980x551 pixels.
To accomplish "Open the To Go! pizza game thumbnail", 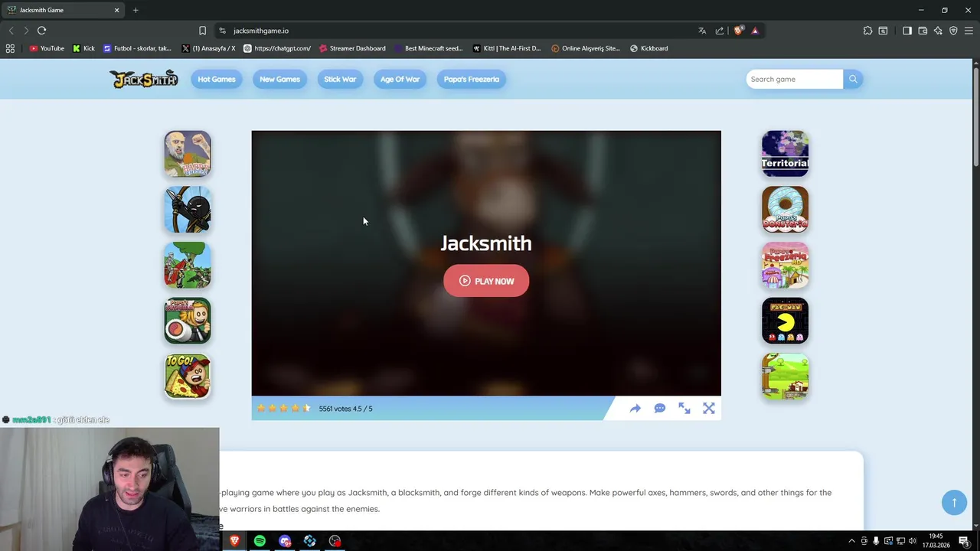I will [188, 376].
